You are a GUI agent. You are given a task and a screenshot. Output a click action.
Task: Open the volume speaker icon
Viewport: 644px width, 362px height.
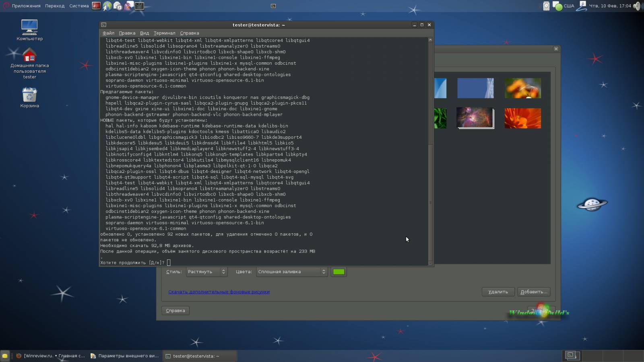pyautogui.click(x=638, y=6)
